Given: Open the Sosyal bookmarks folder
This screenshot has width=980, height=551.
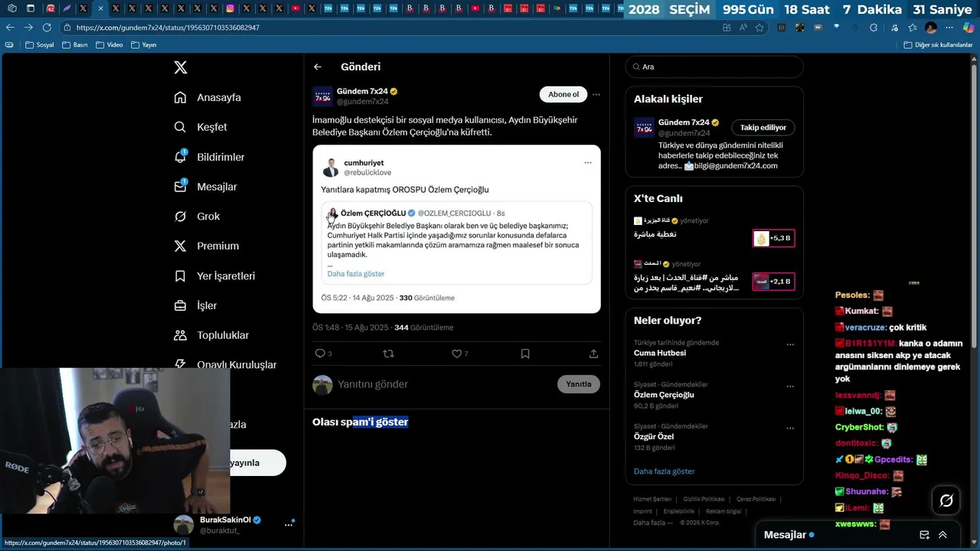Looking at the screenshot, I should coord(40,45).
